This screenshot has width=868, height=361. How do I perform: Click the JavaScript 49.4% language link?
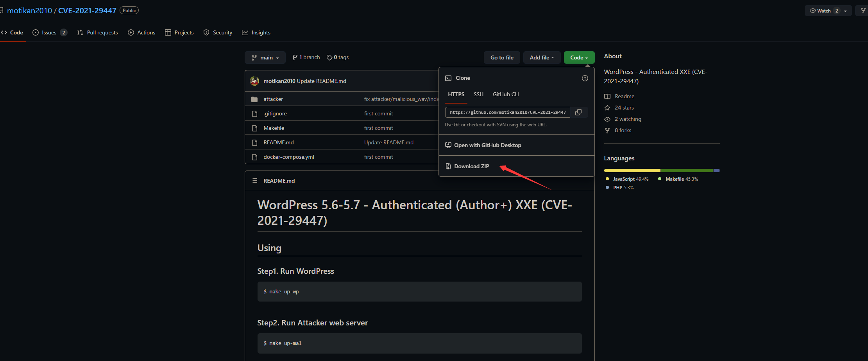pos(627,179)
